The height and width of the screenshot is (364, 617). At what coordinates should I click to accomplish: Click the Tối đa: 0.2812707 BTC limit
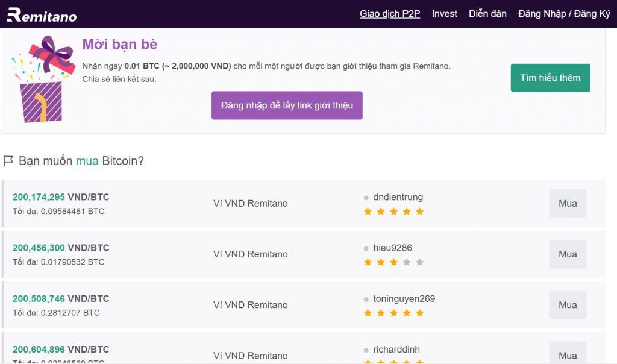click(56, 313)
